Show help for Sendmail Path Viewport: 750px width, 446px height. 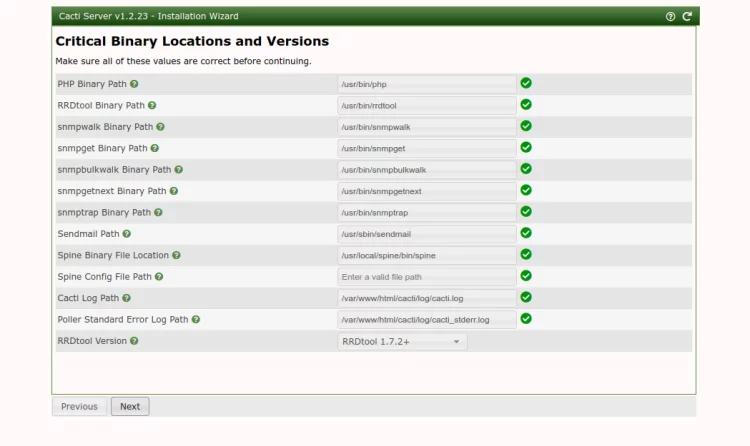click(x=127, y=234)
